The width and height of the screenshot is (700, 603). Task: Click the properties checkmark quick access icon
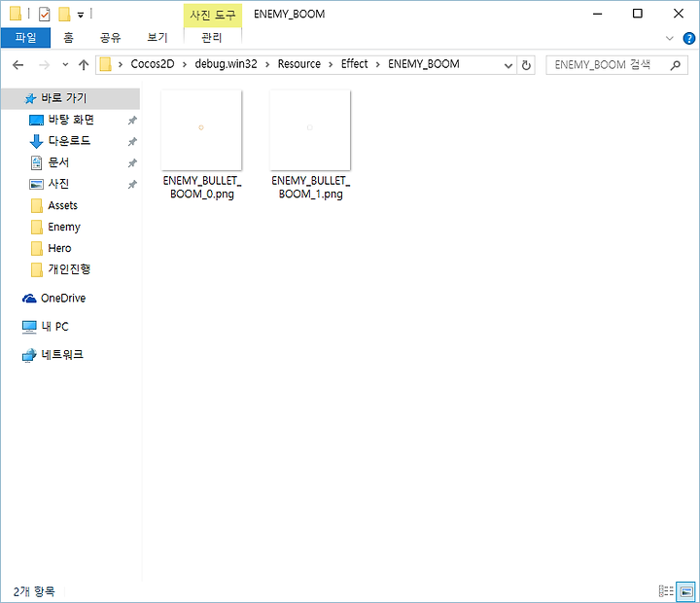click(44, 15)
